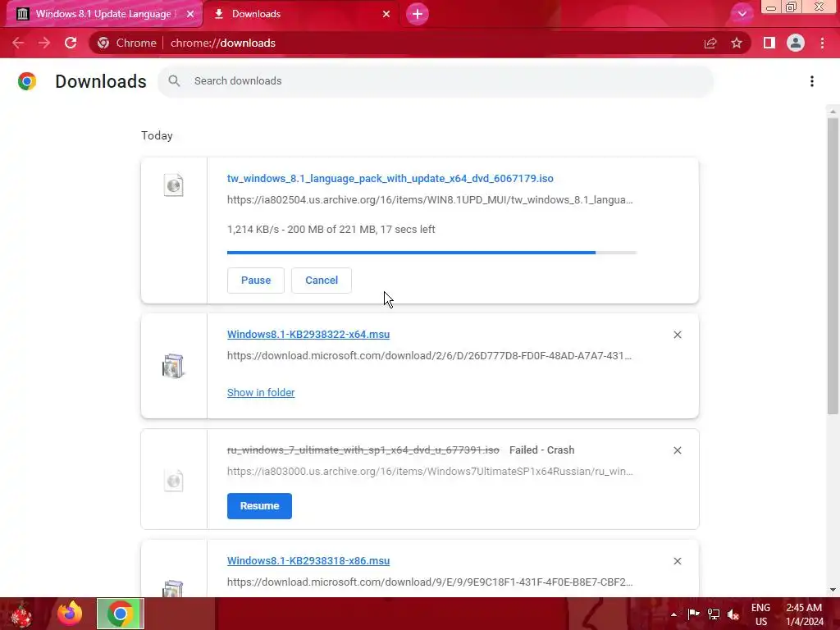Click the struck-through ru_windows_7_ultimate filename
The image size is (840, 630).
click(x=363, y=450)
